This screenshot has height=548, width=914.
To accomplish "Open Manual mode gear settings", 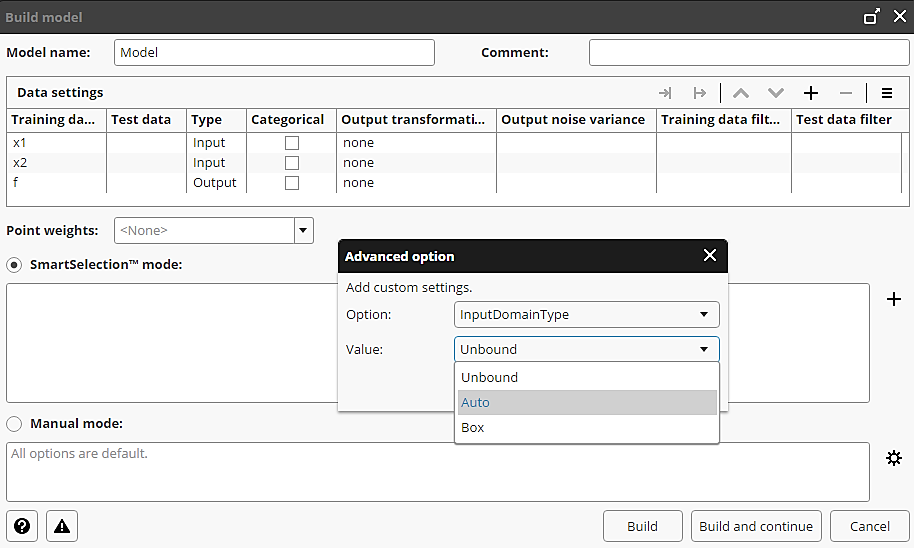I will point(894,458).
